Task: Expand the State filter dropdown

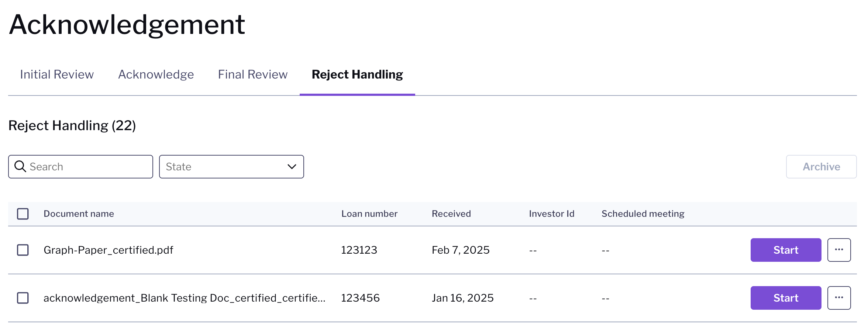Action: 231,167
